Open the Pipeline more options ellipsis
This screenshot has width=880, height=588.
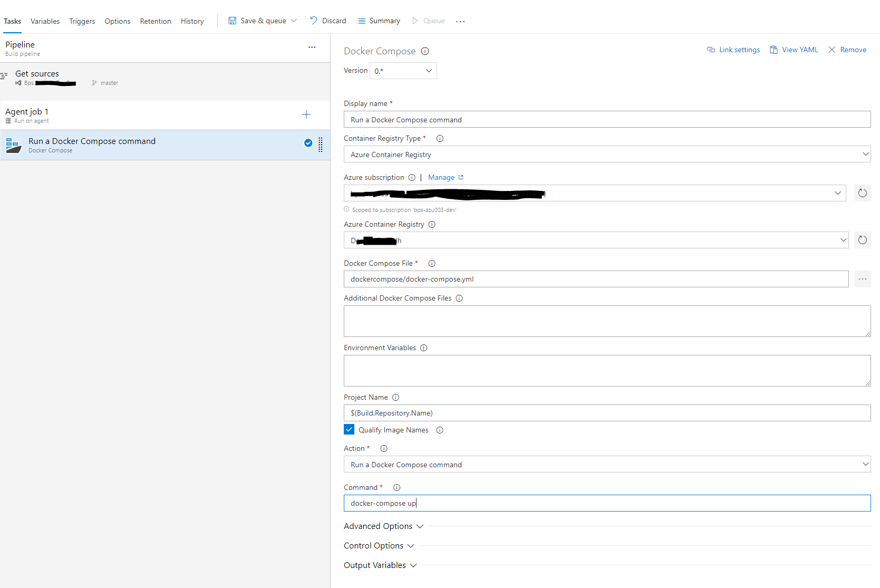point(312,47)
